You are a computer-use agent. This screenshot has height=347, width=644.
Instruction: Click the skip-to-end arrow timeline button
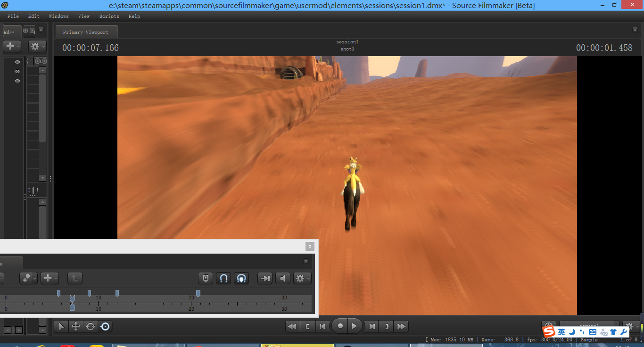[265, 278]
